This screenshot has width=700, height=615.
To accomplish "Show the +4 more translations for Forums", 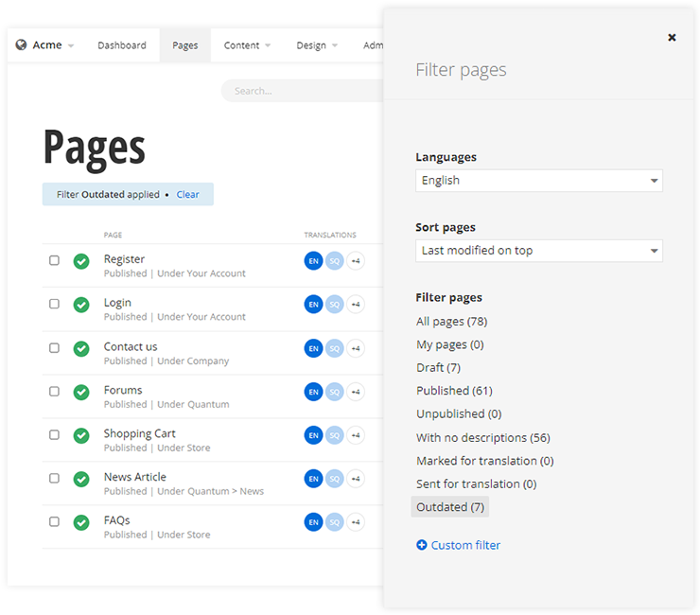I will point(356,392).
